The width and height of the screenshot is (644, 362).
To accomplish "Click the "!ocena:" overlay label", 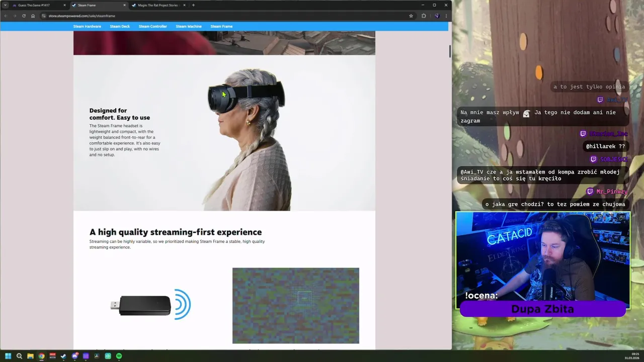I will [x=481, y=296].
